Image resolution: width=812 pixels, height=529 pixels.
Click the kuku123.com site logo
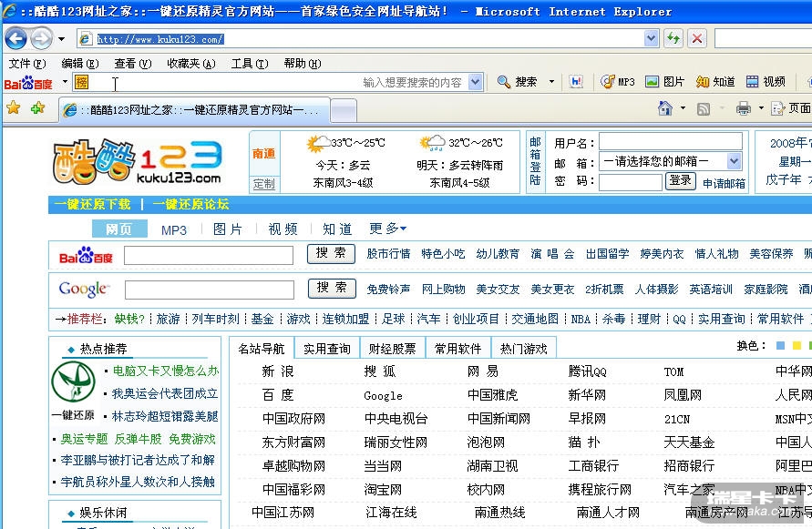pos(138,162)
